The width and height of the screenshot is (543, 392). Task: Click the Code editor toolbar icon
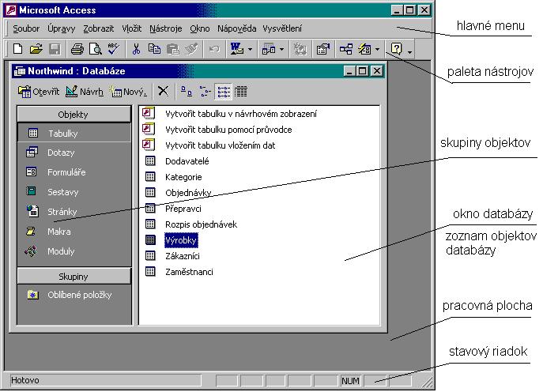[300, 49]
